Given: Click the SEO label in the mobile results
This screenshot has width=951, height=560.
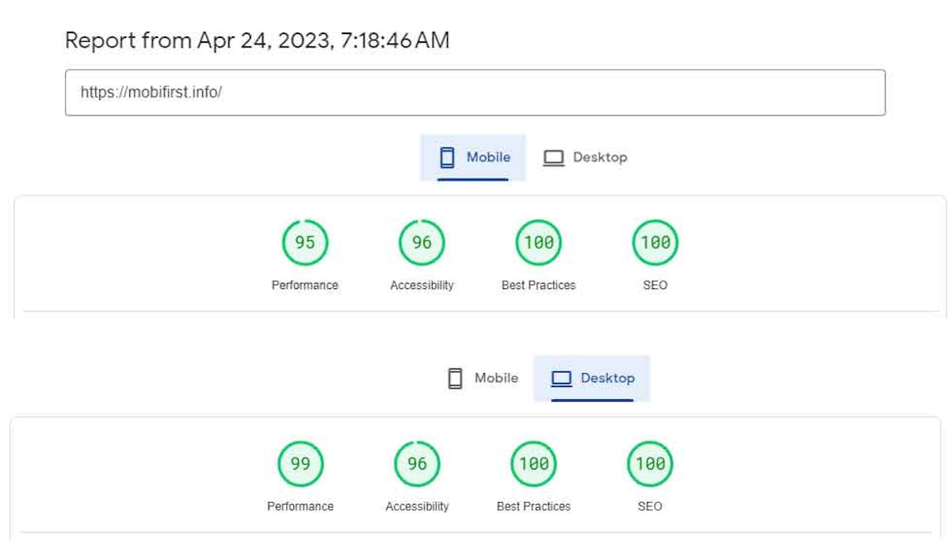Looking at the screenshot, I should (655, 285).
